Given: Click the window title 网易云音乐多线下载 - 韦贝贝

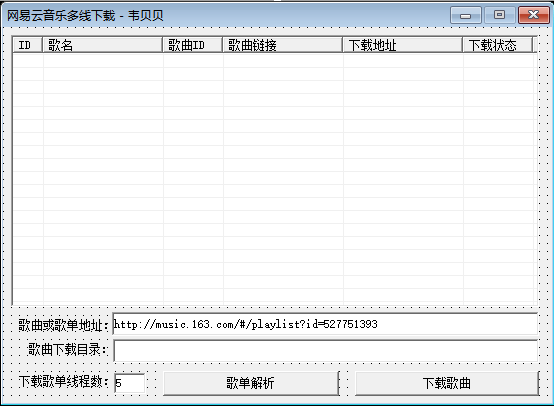Looking at the screenshot, I should point(85,16).
